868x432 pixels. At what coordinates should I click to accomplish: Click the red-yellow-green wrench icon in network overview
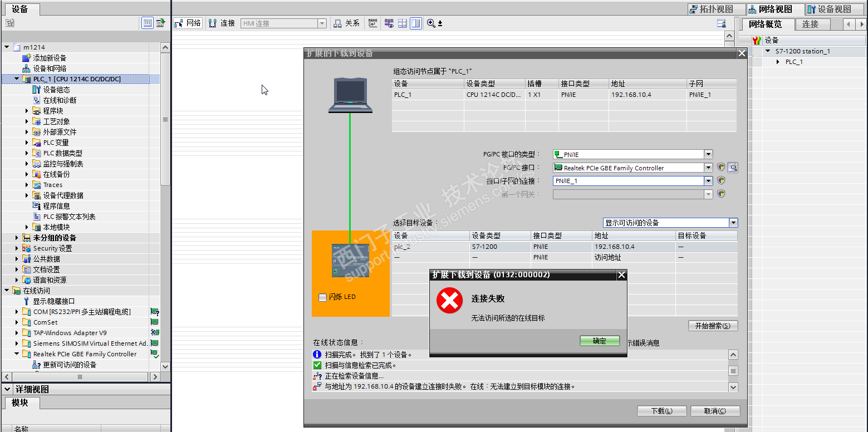(x=757, y=40)
